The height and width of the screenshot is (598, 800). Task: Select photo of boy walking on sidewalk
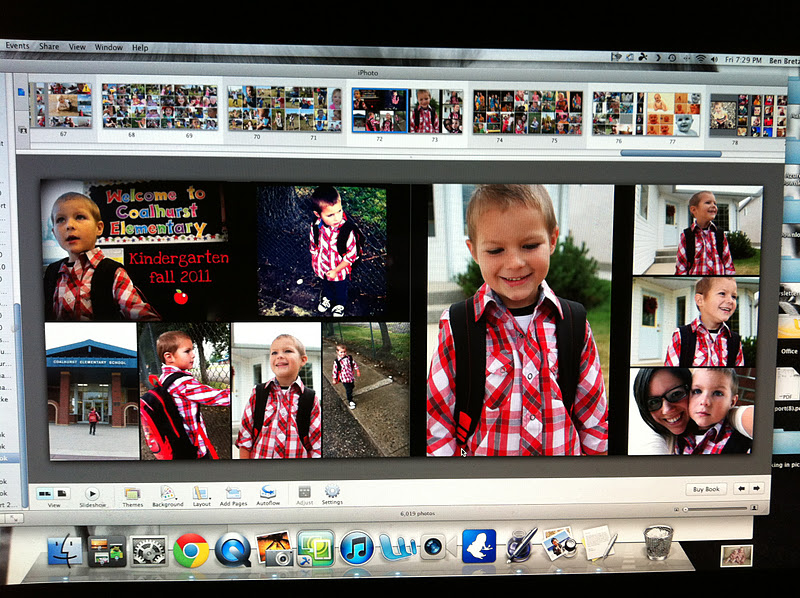(x=366, y=389)
